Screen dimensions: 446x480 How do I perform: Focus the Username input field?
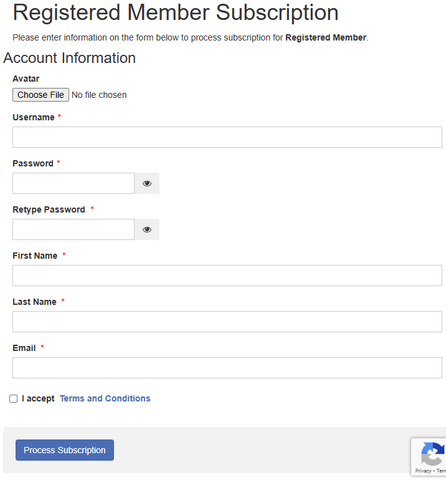(227, 137)
